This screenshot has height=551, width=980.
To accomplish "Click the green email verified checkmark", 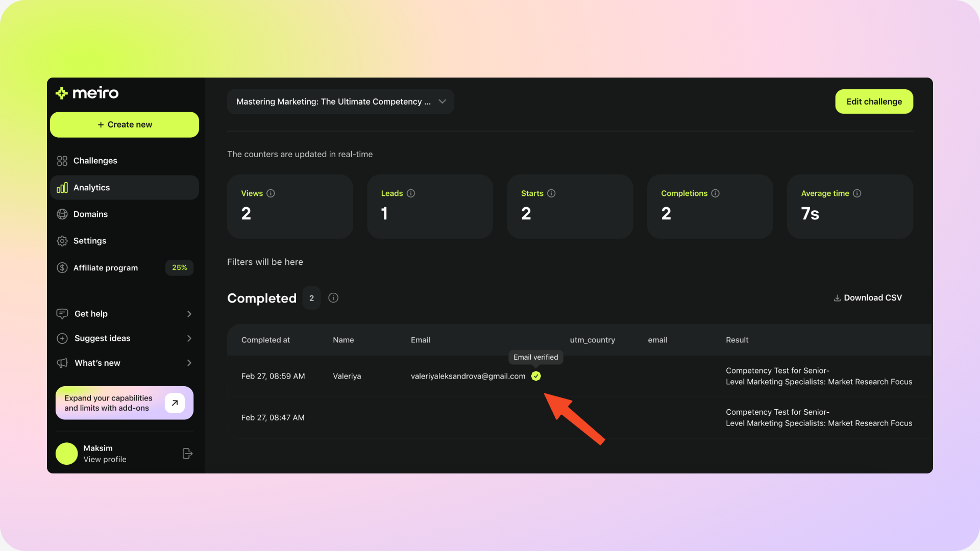I will click(536, 376).
